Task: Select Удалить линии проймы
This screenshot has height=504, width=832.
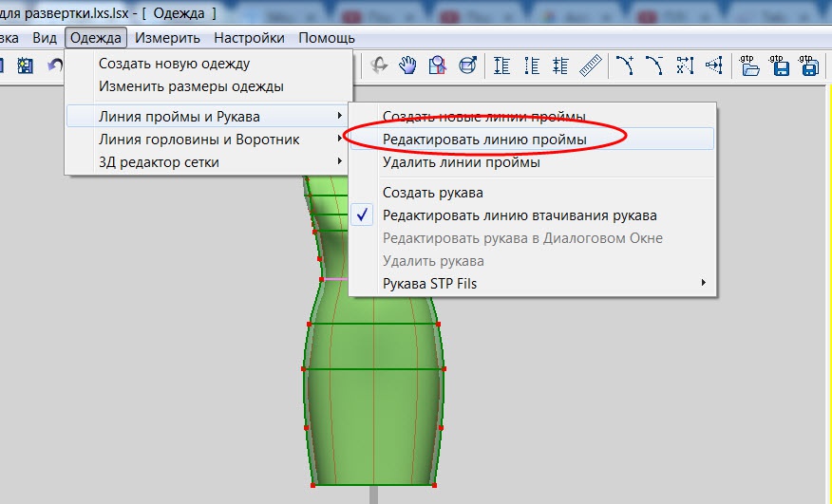Action: (461, 161)
